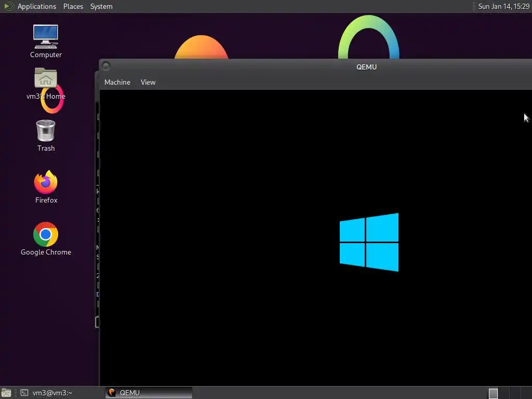Click the Windows logo in QEMU display

pyautogui.click(x=369, y=242)
